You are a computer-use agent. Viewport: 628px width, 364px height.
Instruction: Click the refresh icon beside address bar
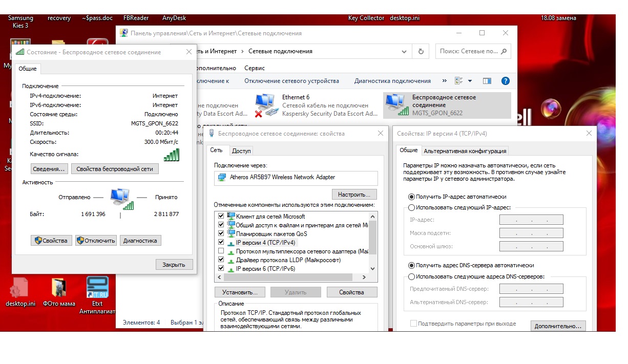point(421,51)
